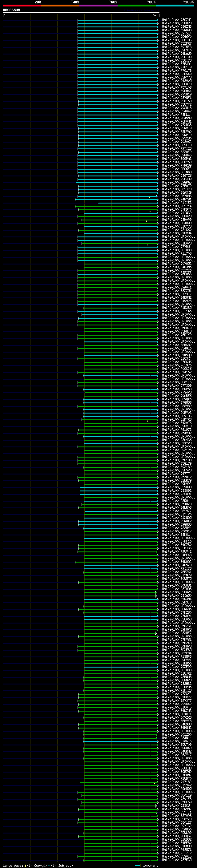Click hit UniRef100_Q2T7J2

pyautogui.click(x=177, y=853)
